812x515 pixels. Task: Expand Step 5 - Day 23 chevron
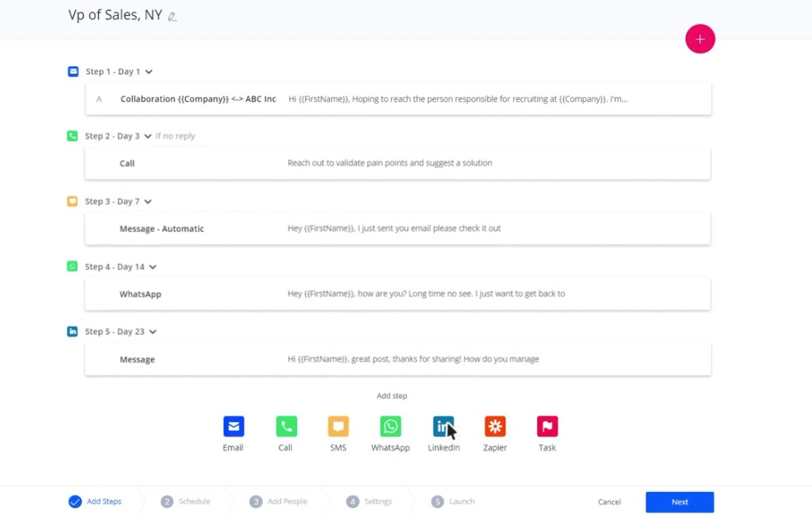coord(153,332)
